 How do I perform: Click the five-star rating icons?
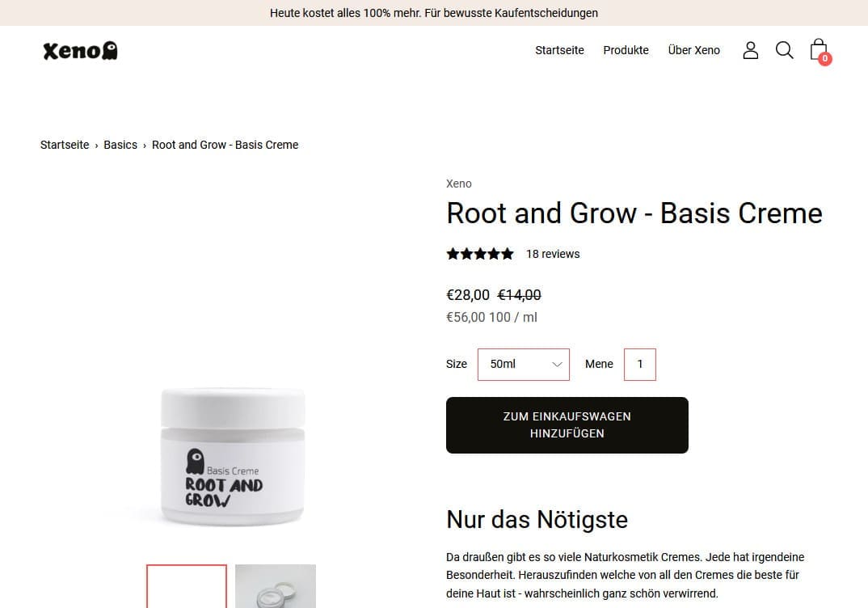coord(480,254)
